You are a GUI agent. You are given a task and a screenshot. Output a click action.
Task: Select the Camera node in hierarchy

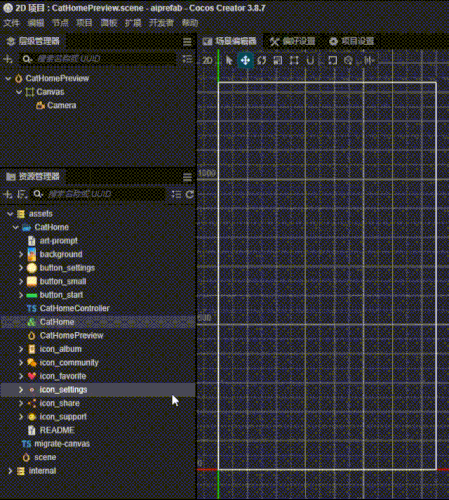[x=62, y=105]
